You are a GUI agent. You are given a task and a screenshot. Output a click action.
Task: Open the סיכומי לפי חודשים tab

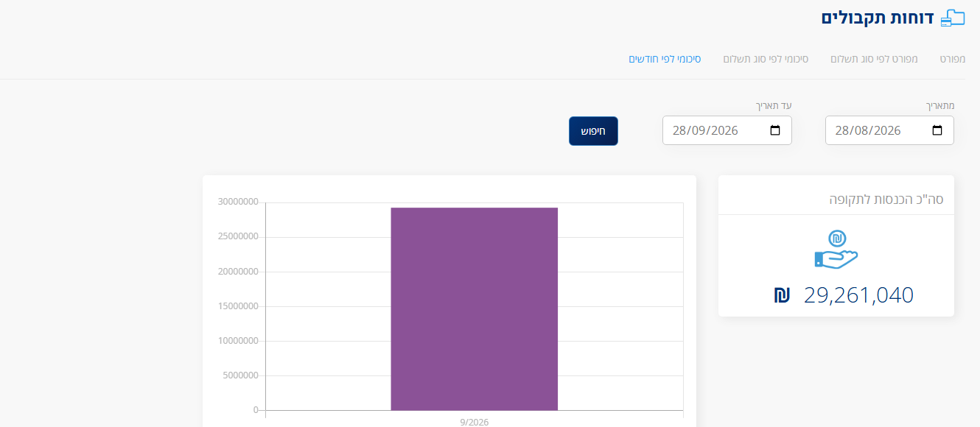pyautogui.click(x=665, y=58)
